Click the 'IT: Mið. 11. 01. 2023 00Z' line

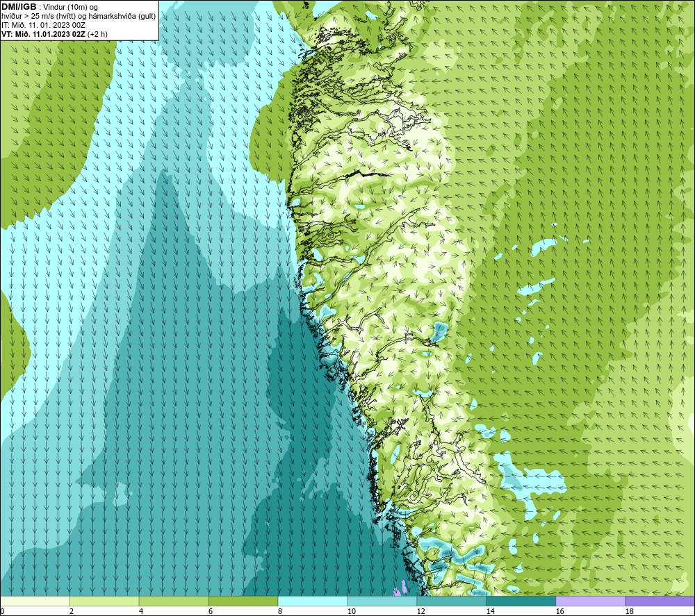click(43, 25)
